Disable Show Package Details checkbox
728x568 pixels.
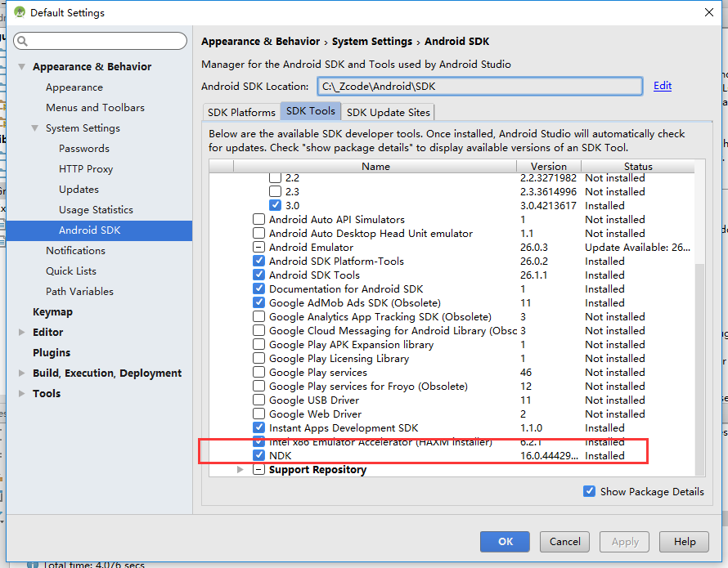[589, 491]
